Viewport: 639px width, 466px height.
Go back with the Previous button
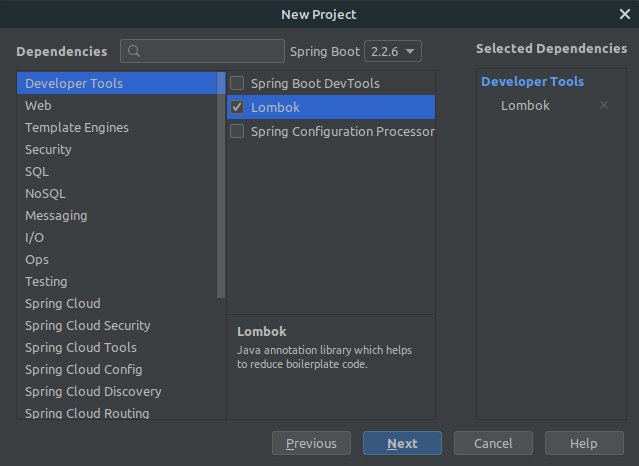coord(311,443)
